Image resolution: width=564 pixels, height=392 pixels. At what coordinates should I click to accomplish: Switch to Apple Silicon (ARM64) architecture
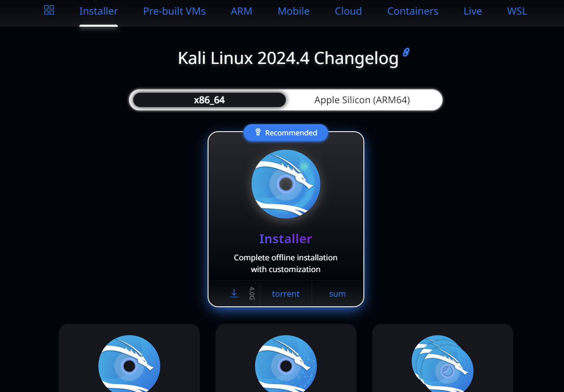362,100
